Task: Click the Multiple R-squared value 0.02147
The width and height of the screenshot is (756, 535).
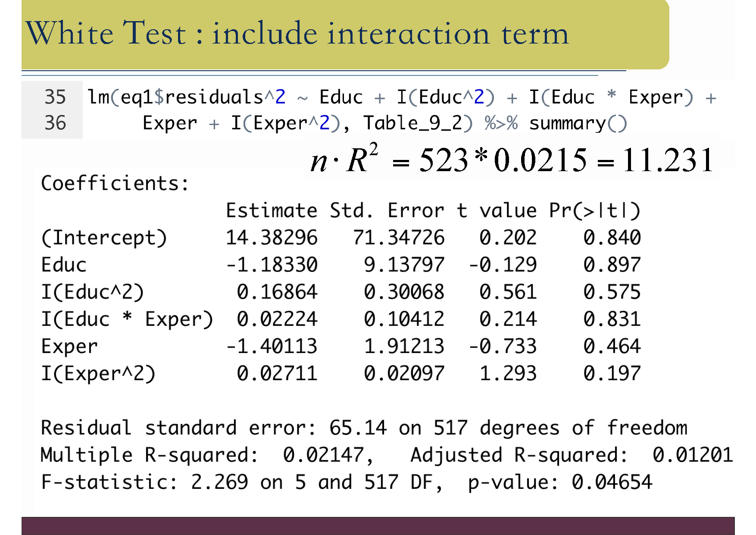Action: [x=323, y=455]
